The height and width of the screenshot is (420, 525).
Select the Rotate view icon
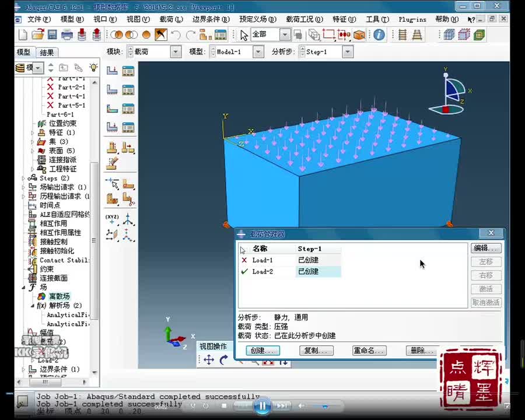coord(223,360)
